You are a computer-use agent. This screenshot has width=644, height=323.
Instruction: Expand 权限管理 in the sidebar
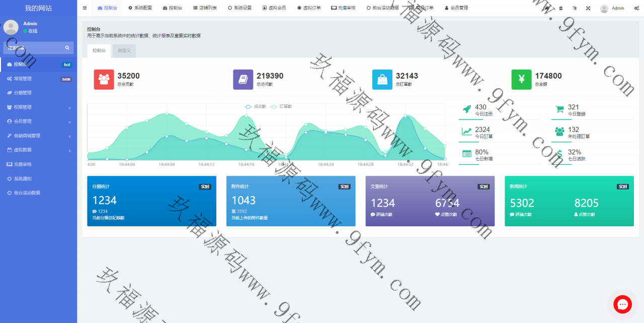pyautogui.click(x=38, y=107)
